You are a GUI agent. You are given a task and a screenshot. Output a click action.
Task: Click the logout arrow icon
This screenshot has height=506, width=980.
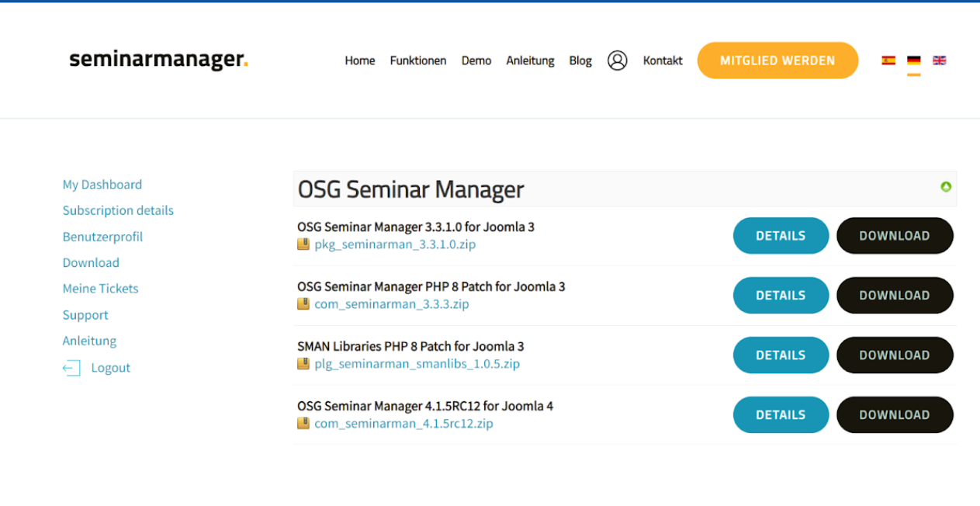(71, 368)
